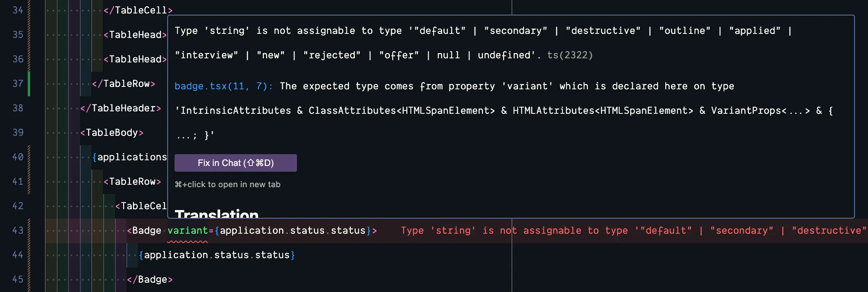
Task: Click the opening Badge tag name on line 43
Action: 146,231
